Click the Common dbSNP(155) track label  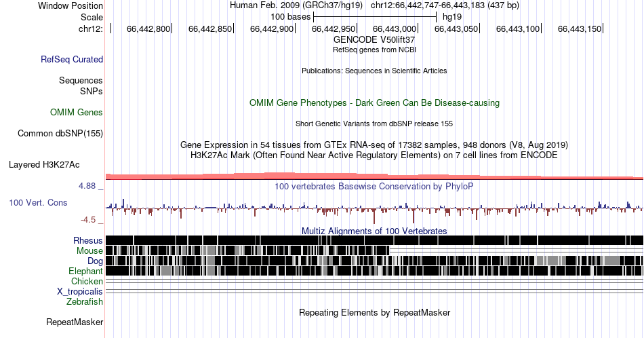(60, 133)
